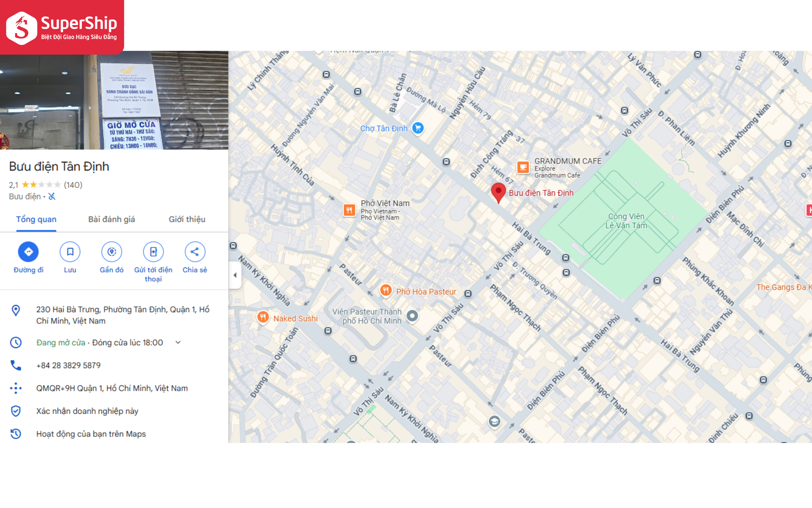The width and height of the screenshot is (812, 508).
Task: Click the Lưu bookmark icon
Action: pyautogui.click(x=70, y=252)
